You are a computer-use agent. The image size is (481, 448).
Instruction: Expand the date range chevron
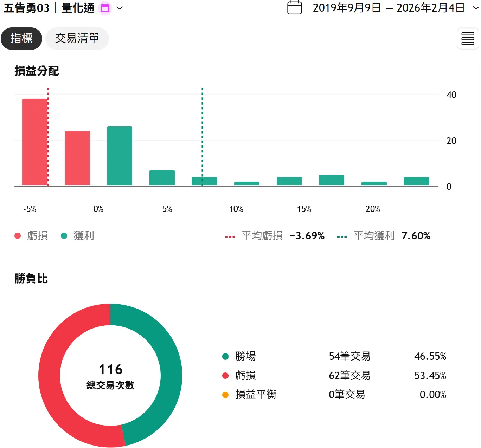point(476,7)
